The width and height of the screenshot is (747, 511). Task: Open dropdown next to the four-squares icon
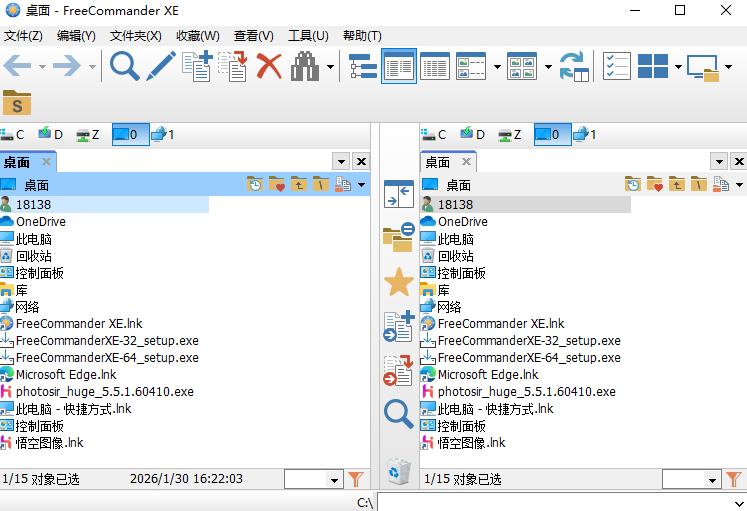(x=678, y=67)
